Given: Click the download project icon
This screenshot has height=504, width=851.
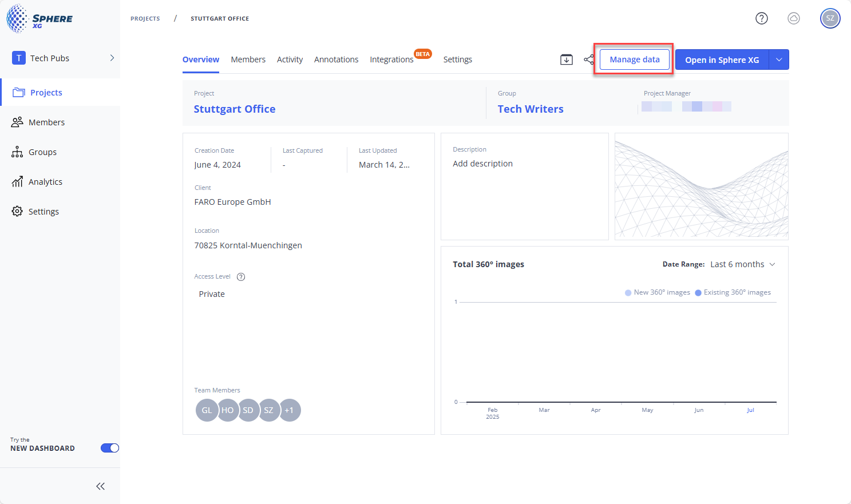Looking at the screenshot, I should click(x=566, y=59).
